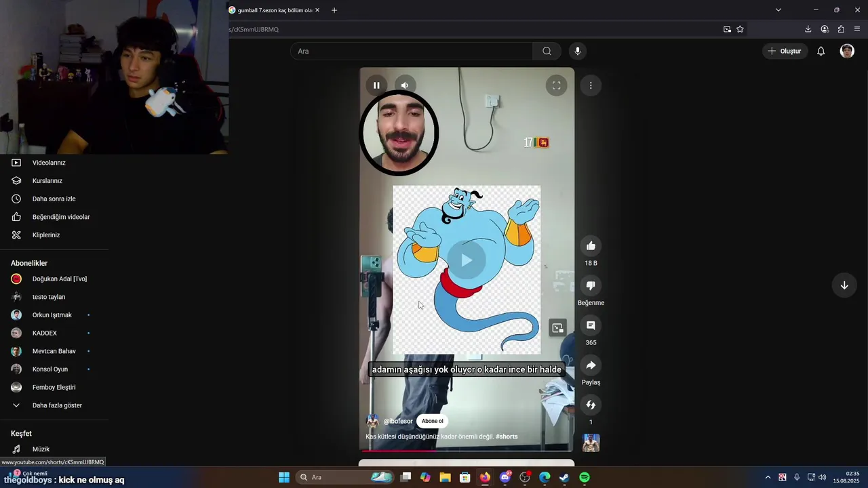The width and height of the screenshot is (868, 488).
Task: Click the browser URL address text
Action: [x=254, y=30]
